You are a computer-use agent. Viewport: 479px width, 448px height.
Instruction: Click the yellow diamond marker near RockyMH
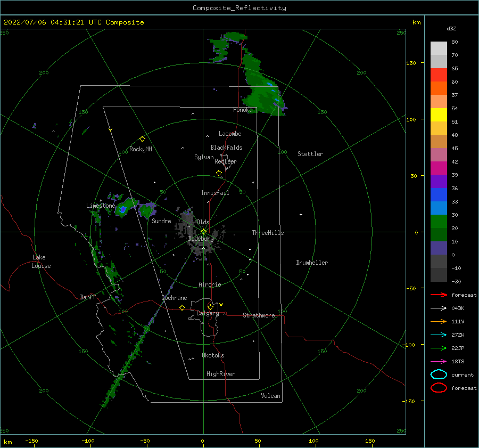click(x=142, y=139)
